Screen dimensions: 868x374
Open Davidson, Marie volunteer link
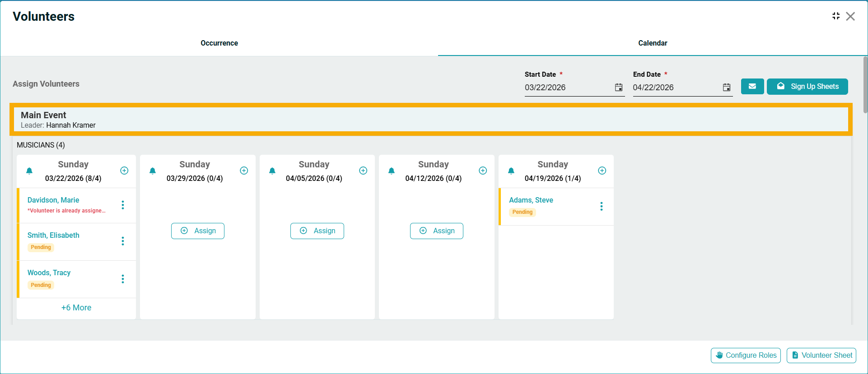pyautogui.click(x=53, y=200)
